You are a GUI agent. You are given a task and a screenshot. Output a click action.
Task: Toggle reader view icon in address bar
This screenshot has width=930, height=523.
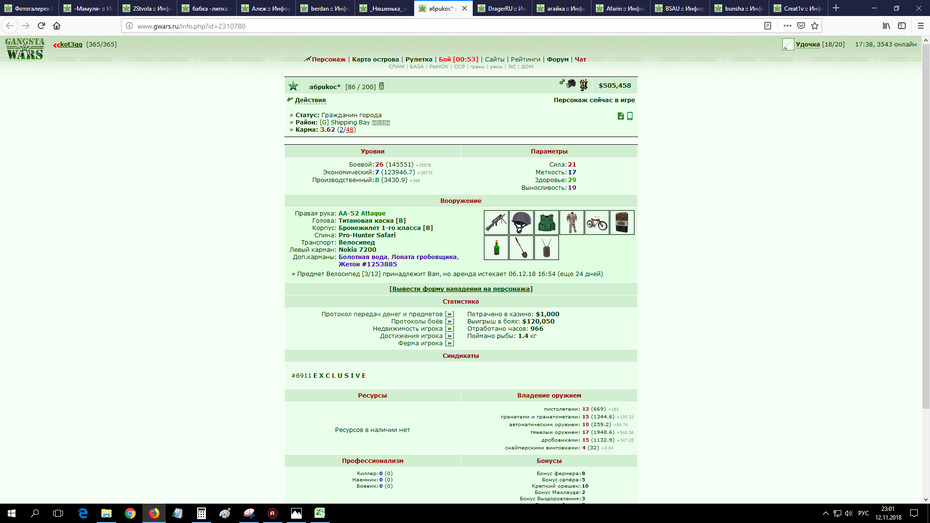click(767, 25)
